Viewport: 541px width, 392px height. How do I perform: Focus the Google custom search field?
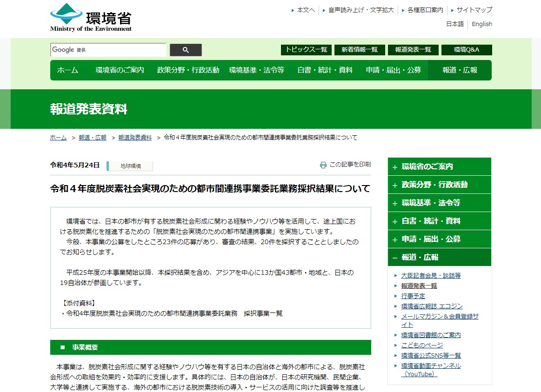(108, 50)
